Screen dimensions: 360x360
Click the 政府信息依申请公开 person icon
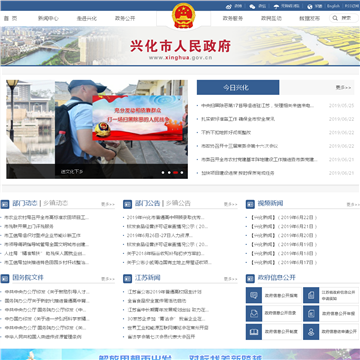[311, 332]
